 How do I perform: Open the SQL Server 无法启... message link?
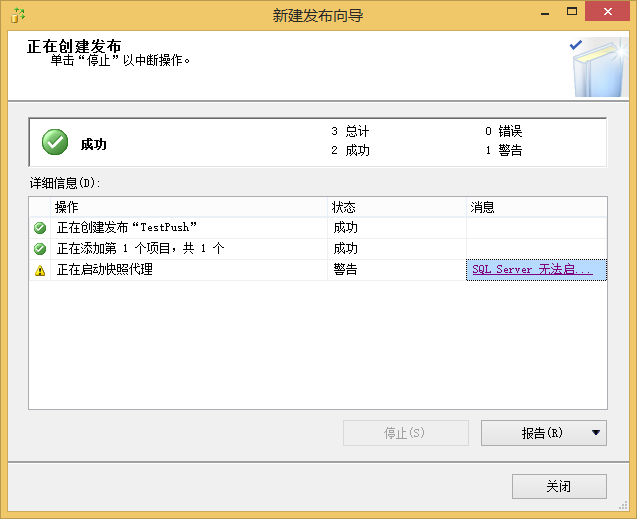(x=532, y=269)
